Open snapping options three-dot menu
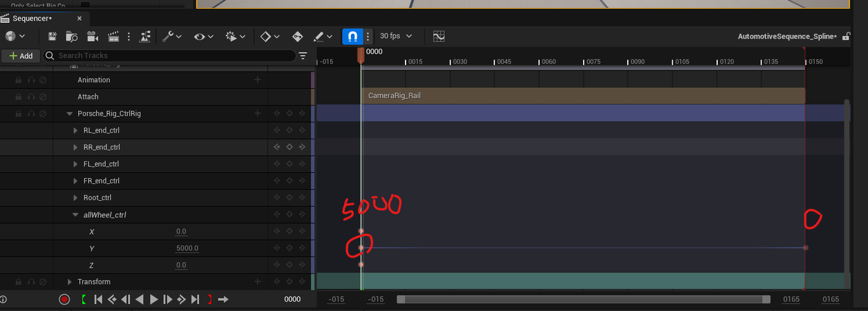This screenshot has width=868, height=311. (x=367, y=36)
